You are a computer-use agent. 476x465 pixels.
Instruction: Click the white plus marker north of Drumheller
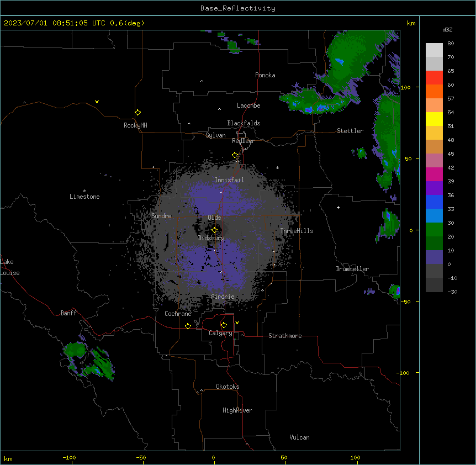point(338,207)
